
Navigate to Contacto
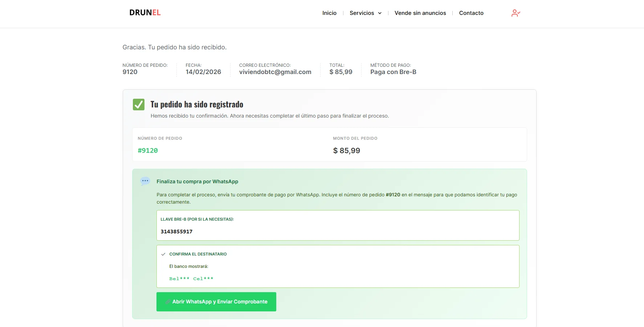[471, 13]
